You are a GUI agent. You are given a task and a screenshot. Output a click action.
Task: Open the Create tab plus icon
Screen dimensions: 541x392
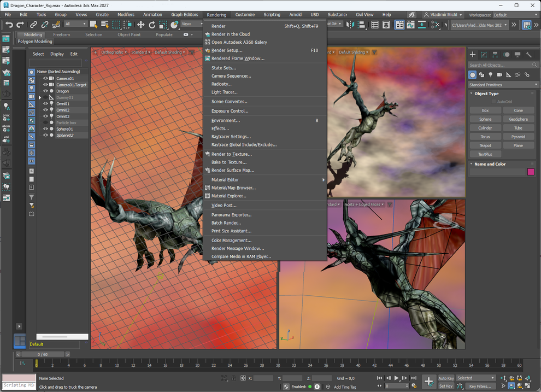[x=473, y=55]
